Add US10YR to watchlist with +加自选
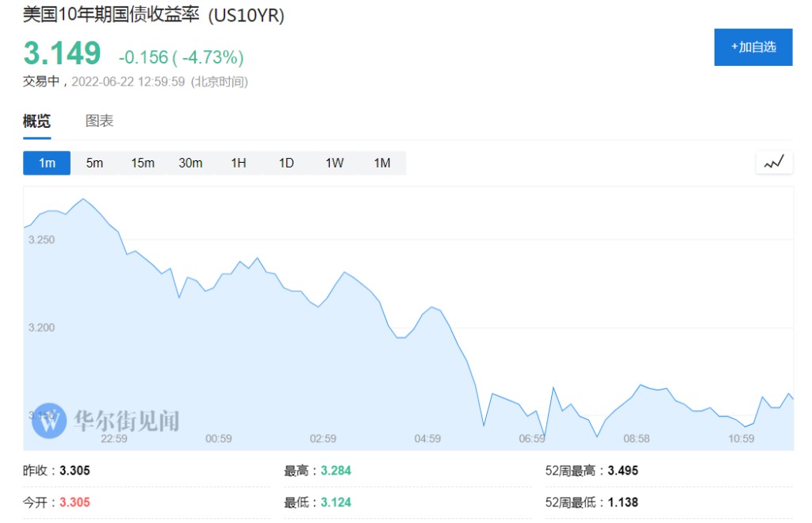The height and width of the screenshot is (523, 812). tap(753, 47)
